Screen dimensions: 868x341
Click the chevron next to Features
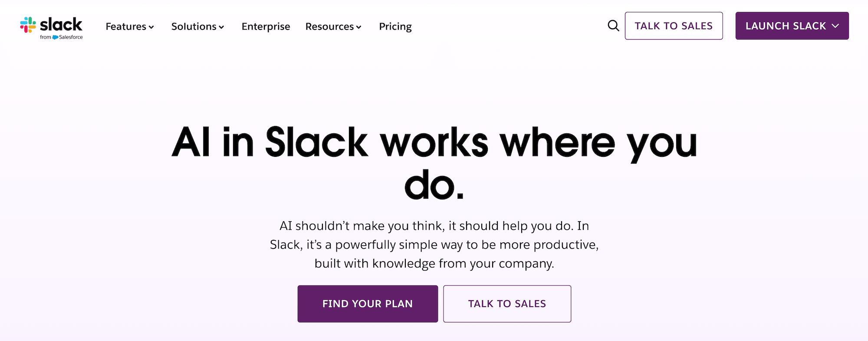151,27
